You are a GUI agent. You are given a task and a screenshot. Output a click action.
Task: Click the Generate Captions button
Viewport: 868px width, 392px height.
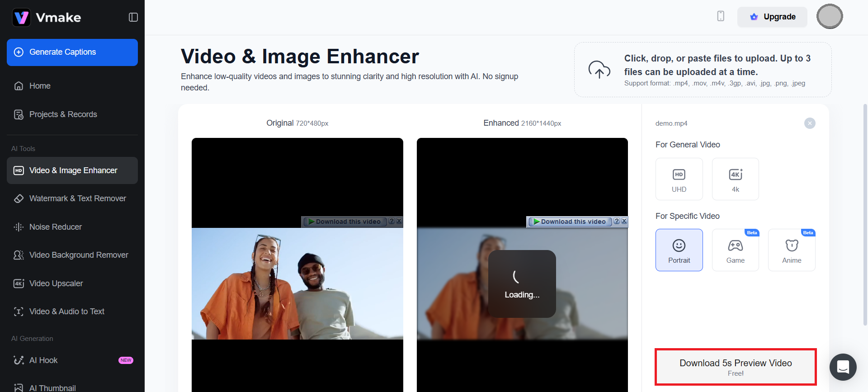pyautogui.click(x=72, y=52)
